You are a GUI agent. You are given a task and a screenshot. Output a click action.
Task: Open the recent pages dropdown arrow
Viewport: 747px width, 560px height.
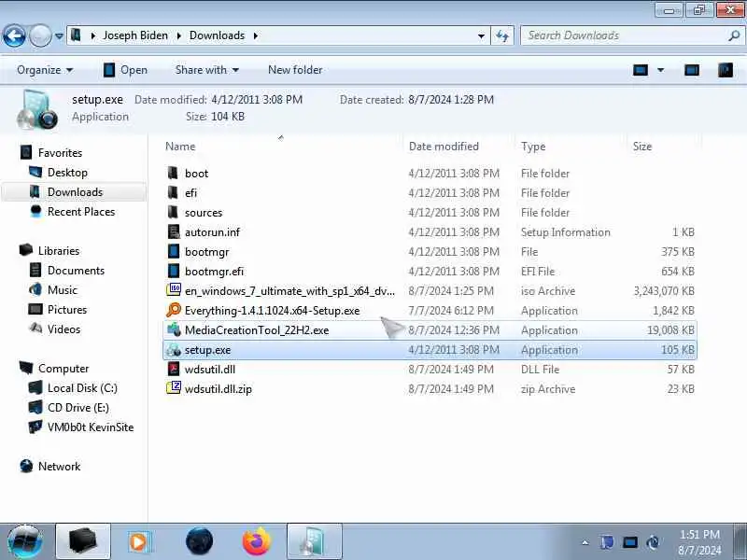[x=59, y=35]
